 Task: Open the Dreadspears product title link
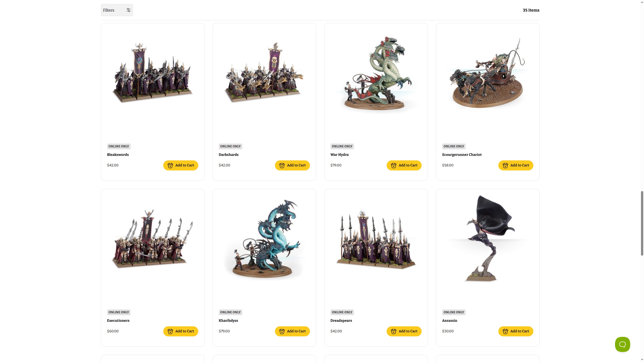341,321
